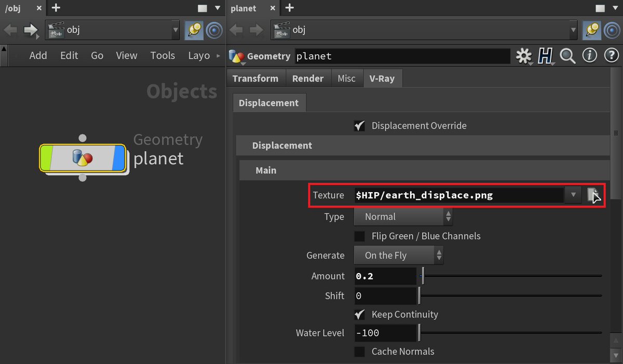Open the Type dropdown showing Normal
The image size is (623, 364).
(x=403, y=217)
